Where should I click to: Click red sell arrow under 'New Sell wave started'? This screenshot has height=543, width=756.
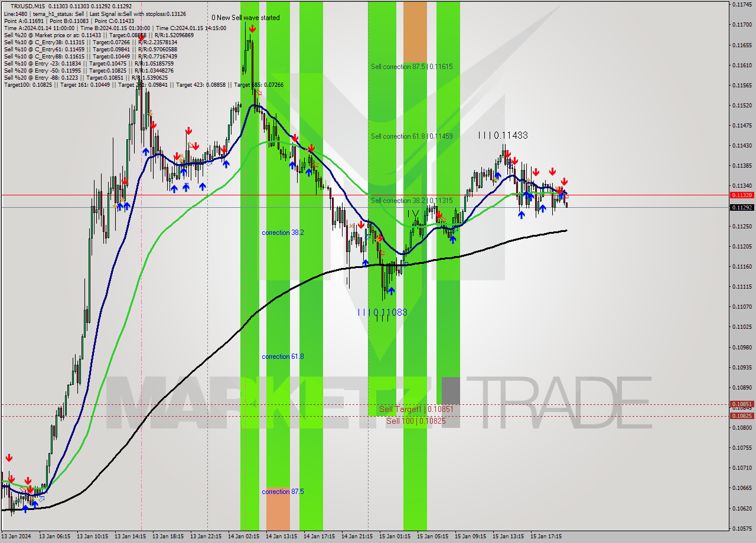(x=252, y=28)
